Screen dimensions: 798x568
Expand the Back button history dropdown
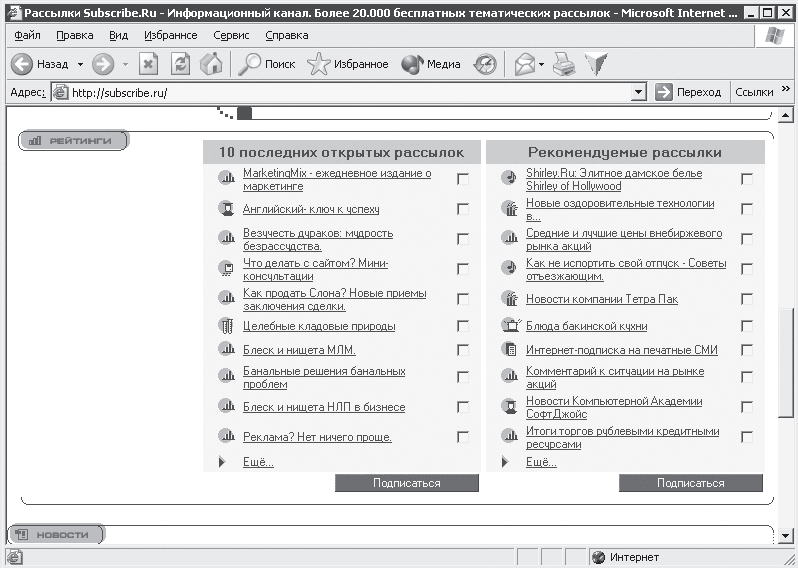click(79, 64)
